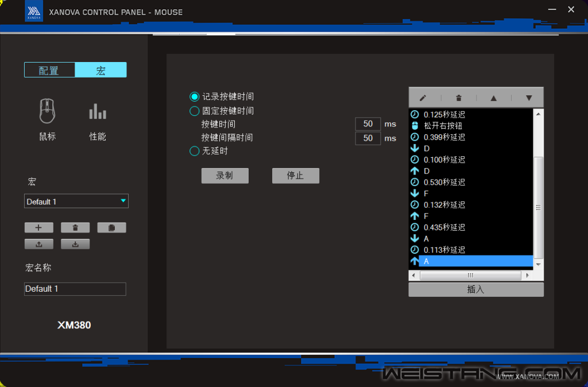
Task: Click the macro list's vertical scrollbar thumb
Action: 539,207
